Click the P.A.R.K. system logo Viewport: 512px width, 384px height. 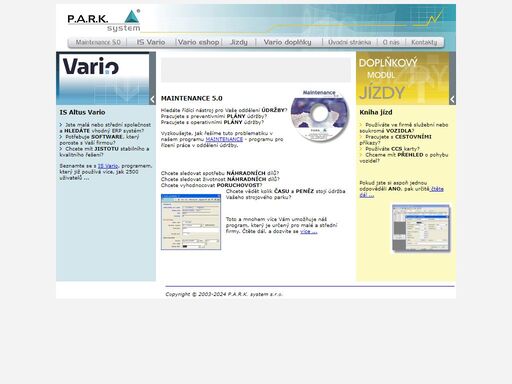coord(104,21)
